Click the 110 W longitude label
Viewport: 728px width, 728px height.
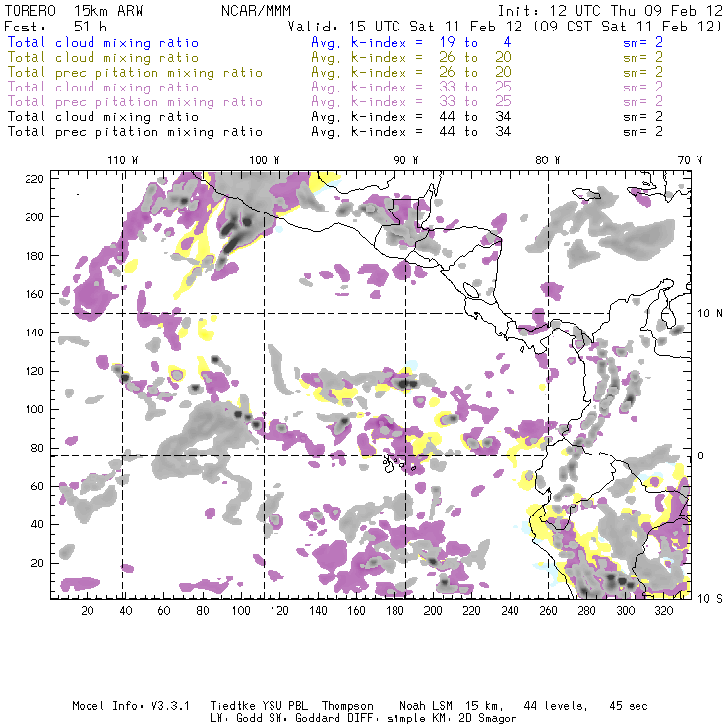[x=121, y=160]
